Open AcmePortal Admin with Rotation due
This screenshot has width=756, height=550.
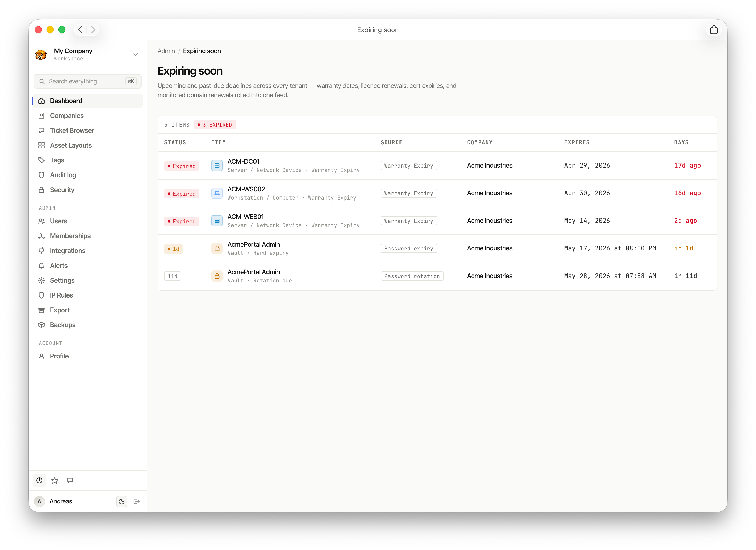pyautogui.click(x=254, y=272)
